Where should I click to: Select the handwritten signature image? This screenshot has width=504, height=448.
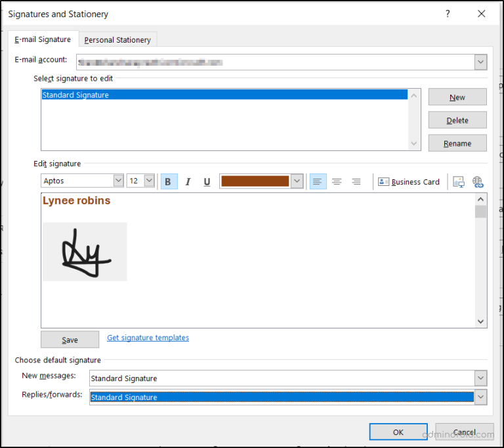click(x=85, y=252)
